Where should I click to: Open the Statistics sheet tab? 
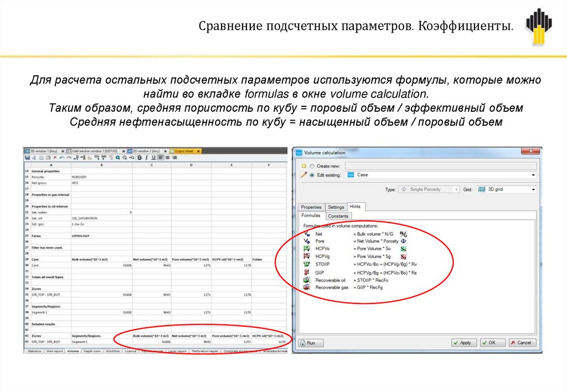click(x=34, y=351)
